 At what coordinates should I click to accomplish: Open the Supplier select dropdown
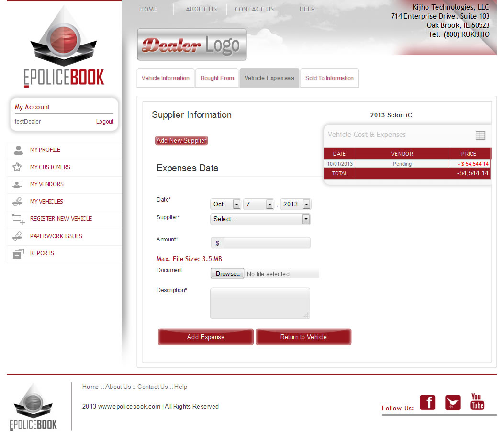[x=260, y=219]
